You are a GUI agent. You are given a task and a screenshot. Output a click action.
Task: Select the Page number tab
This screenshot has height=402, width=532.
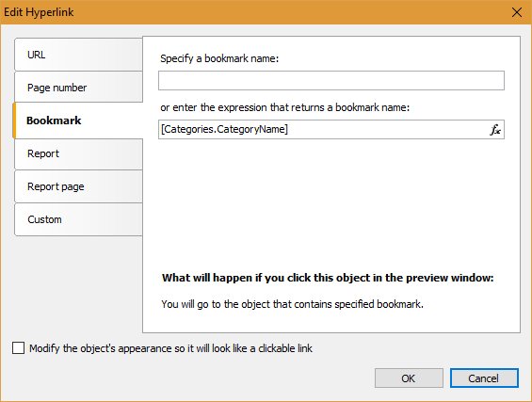78,88
